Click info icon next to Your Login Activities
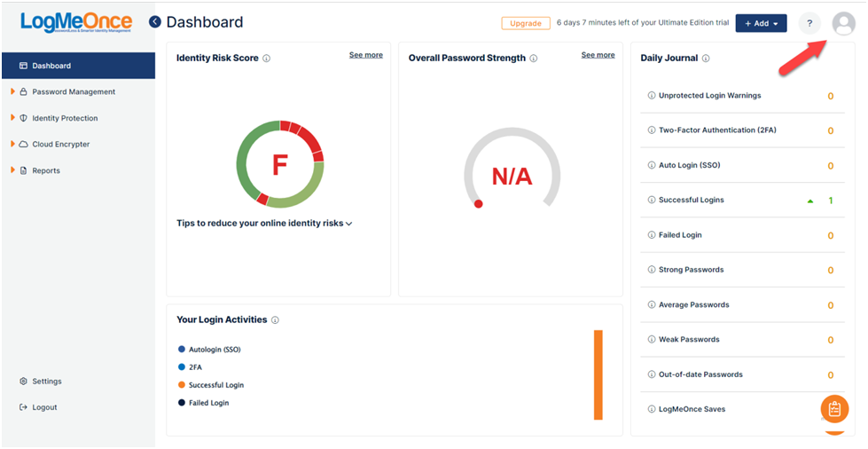 pos(275,319)
